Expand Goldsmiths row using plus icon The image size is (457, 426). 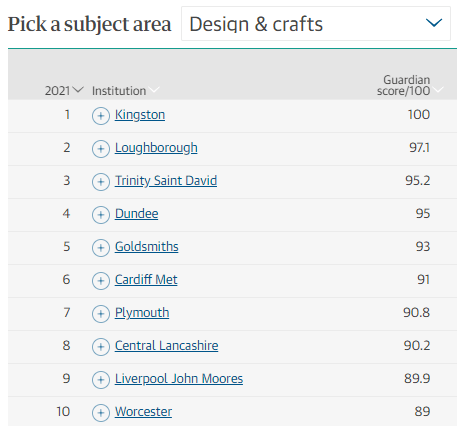point(101,248)
